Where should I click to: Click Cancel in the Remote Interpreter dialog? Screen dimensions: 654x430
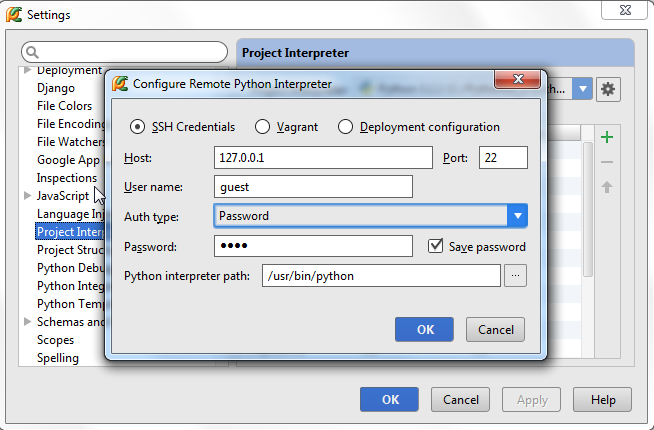click(x=495, y=329)
